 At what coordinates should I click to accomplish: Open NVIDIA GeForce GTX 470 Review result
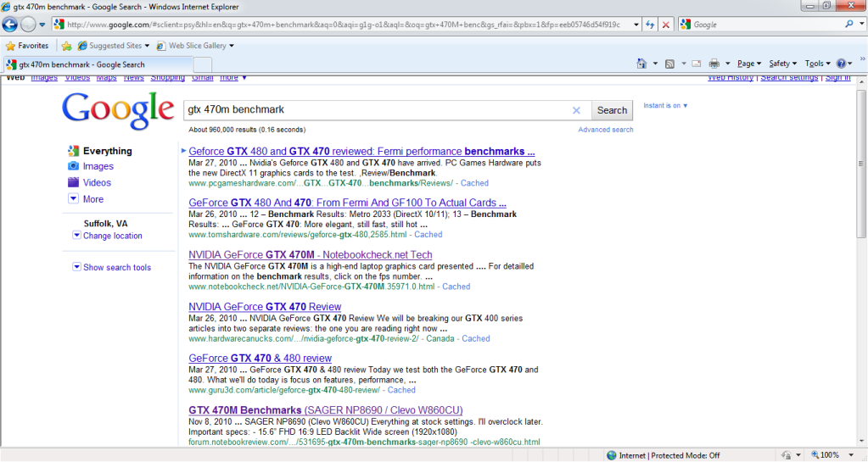265,307
